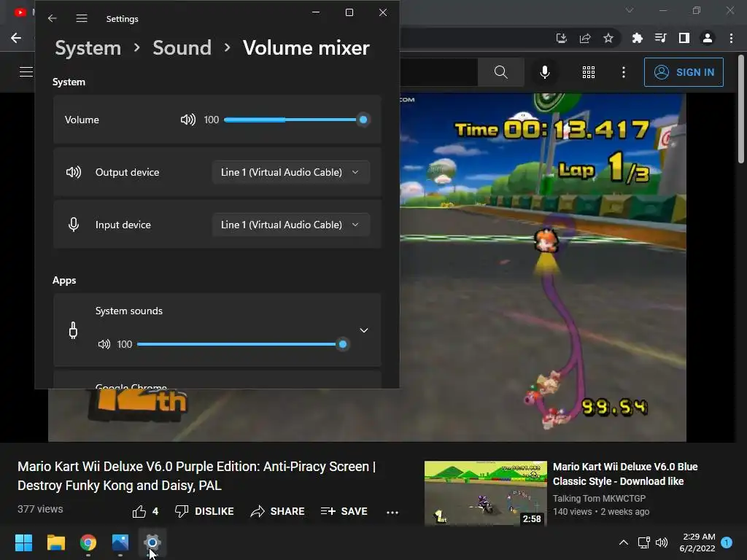Go to the Sound breadcrumb

[182, 47]
